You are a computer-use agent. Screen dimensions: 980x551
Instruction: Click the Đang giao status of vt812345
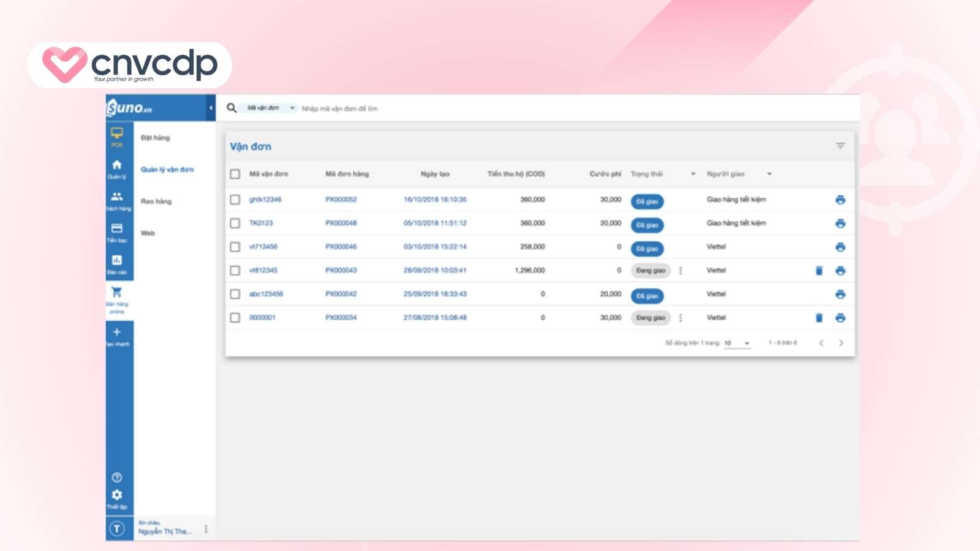pos(650,271)
